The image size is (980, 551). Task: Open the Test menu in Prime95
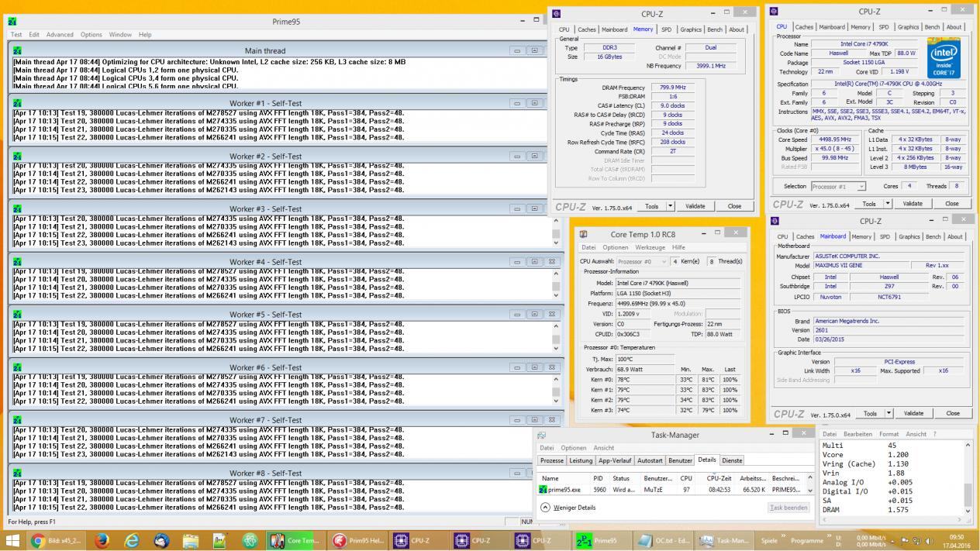[16, 35]
